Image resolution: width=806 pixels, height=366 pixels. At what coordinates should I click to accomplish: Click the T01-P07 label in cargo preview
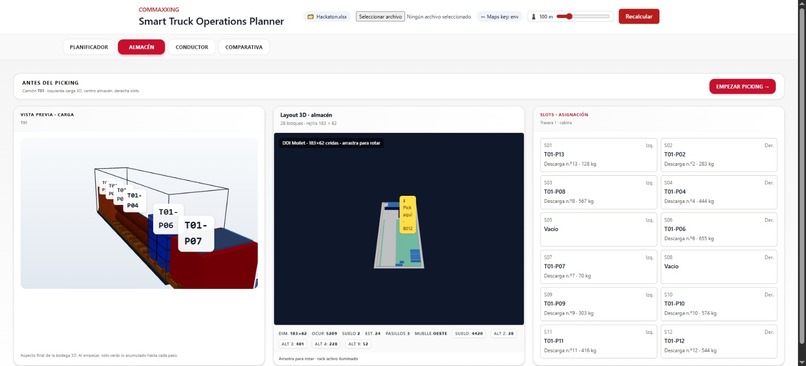click(196, 233)
